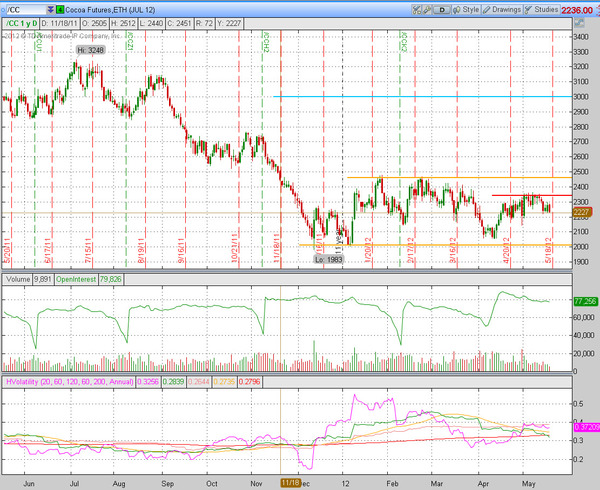Click the D: 11/18/11 date readout
Screen dimensions: 600x490
pyautogui.click(x=59, y=24)
